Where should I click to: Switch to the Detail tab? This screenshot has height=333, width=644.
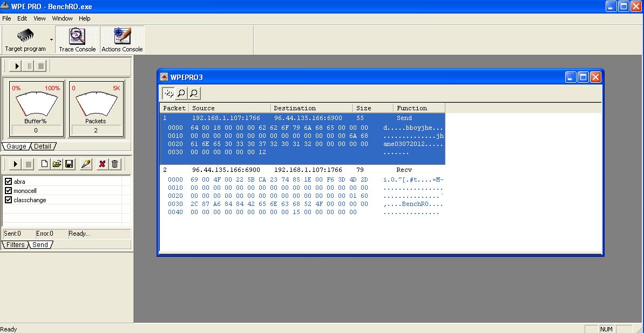[x=43, y=146]
